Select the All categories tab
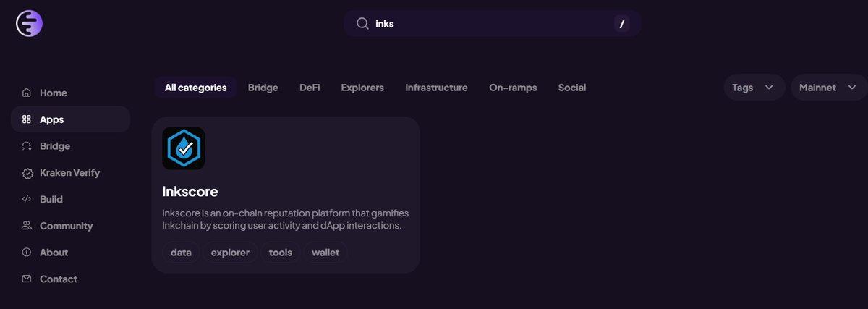 tap(195, 88)
